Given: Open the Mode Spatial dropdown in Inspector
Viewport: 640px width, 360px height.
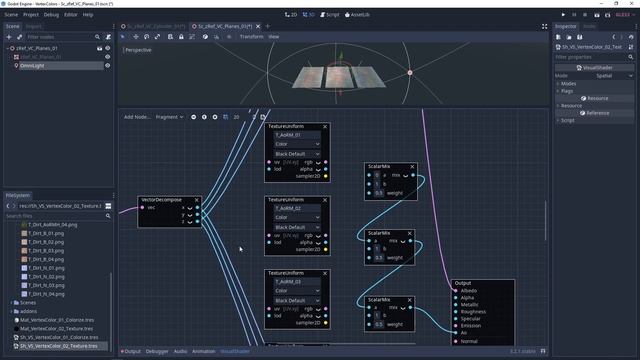Looking at the screenshot, I should point(613,76).
